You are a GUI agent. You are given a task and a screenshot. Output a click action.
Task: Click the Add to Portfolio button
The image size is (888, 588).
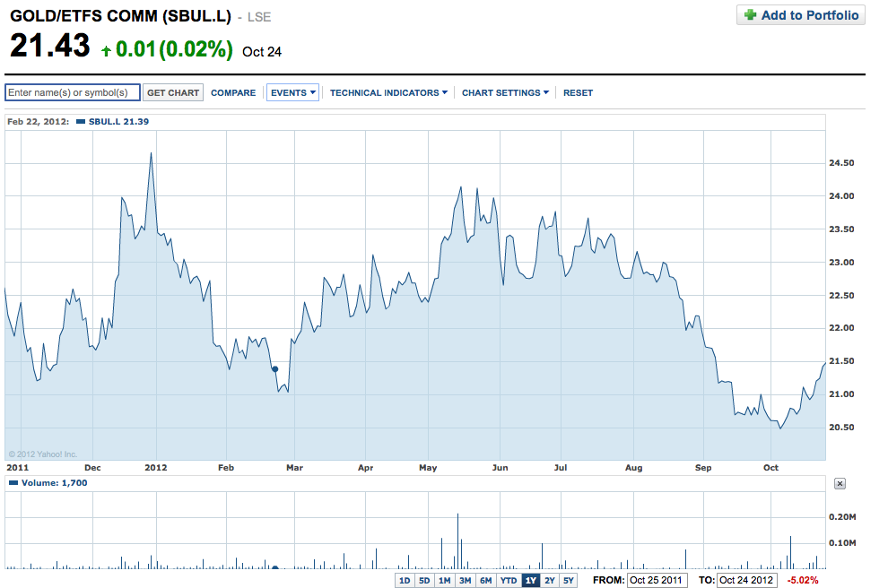pos(801,14)
